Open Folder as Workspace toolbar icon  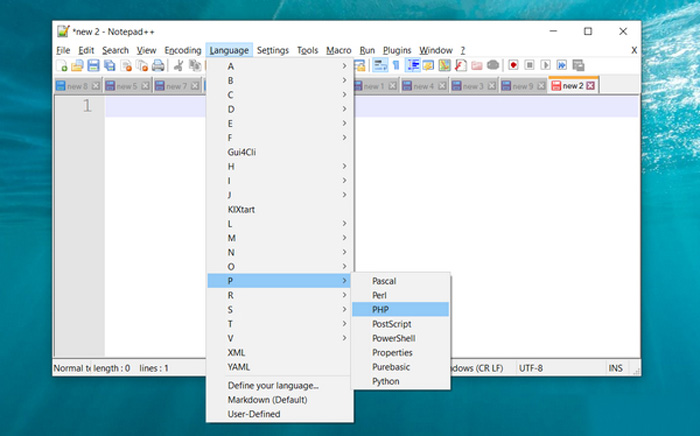tap(477, 66)
